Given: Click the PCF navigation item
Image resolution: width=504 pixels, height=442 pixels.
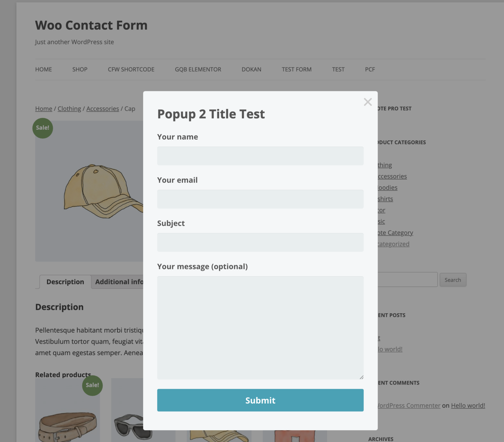Looking at the screenshot, I should point(370,70).
